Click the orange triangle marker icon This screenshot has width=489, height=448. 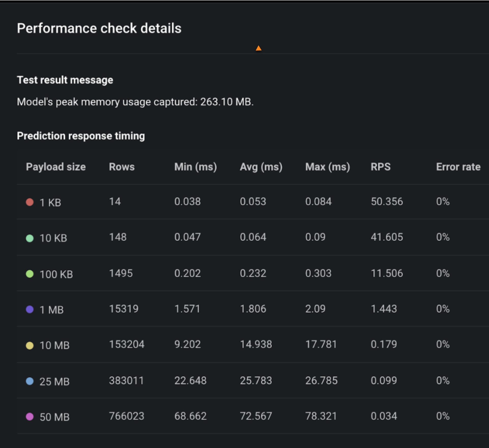(x=258, y=48)
